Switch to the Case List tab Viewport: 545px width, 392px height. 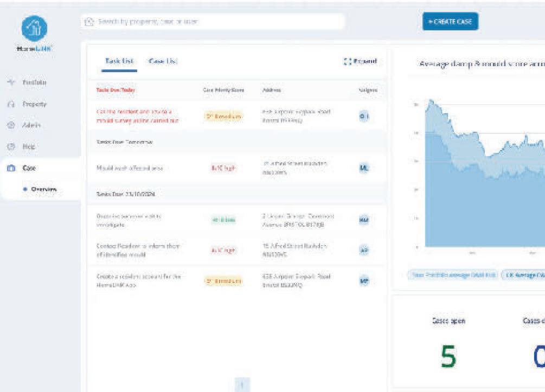(163, 61)
